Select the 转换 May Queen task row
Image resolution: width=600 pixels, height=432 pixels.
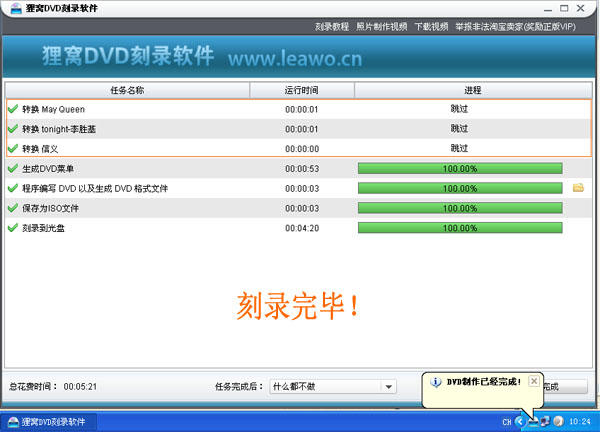coord(299,109)
